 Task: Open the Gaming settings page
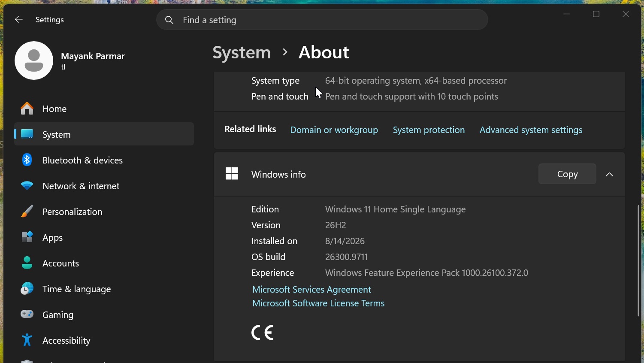point(104,315)
